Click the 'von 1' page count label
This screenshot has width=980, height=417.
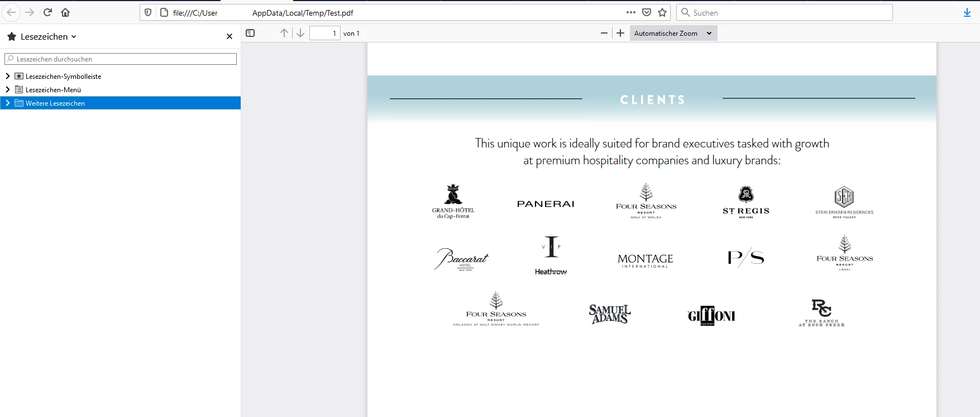tap(351, 34)
